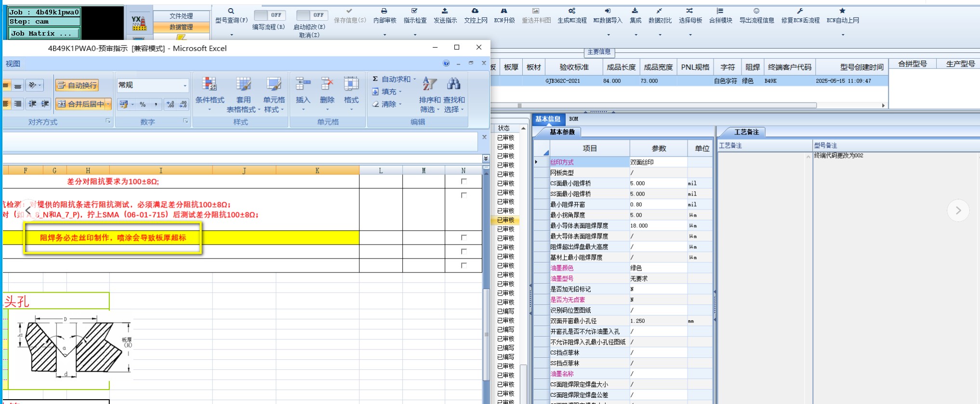This screenshot has height=404, width=980.
Task: Open 对齐方式 dialog launcher
Action: tap(108, 121)
